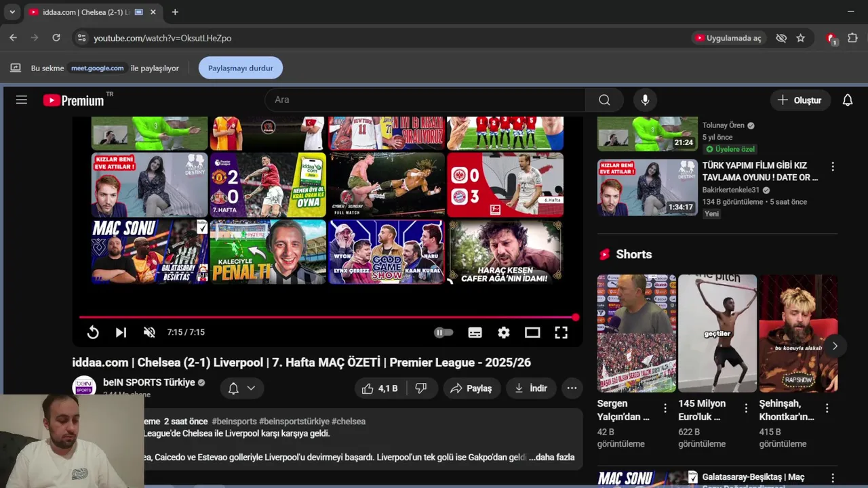This screenshot has height=488, width=868.
Task: Open the sidebar thumbnail showing 1:34:17
Action: coord(648,188)
